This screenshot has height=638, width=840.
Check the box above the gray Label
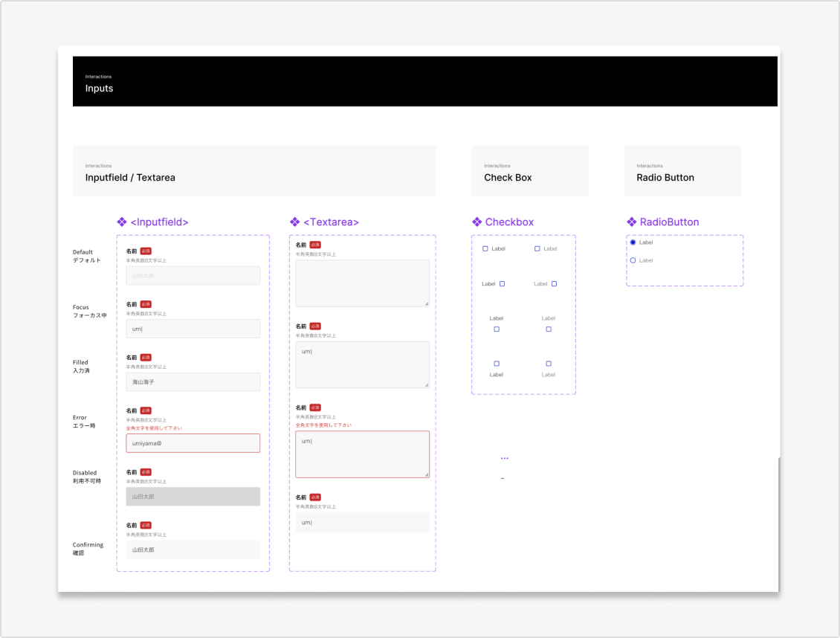[x=549, y=364]
